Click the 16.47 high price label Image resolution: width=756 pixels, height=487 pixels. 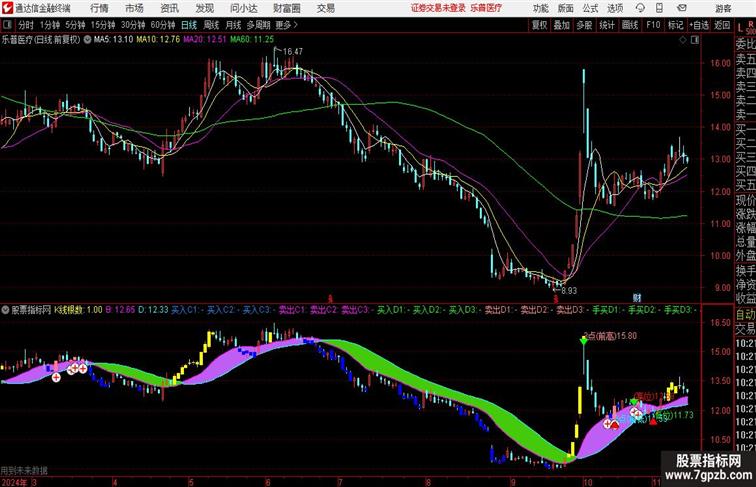(x=293, y=51)
